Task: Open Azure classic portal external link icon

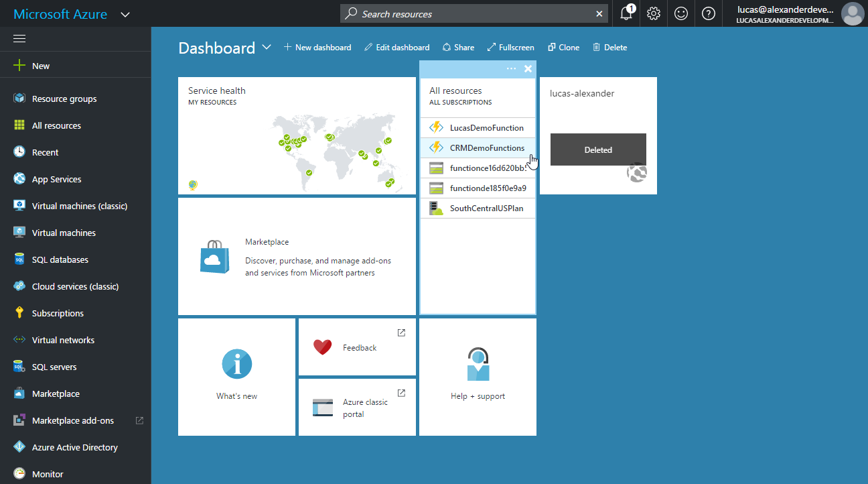Action: coord(401,393)
